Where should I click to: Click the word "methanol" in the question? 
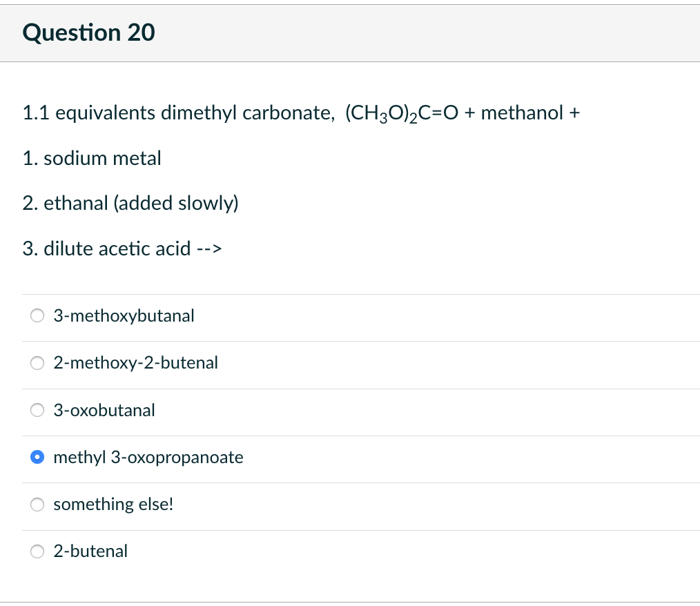tap(522, 113)
